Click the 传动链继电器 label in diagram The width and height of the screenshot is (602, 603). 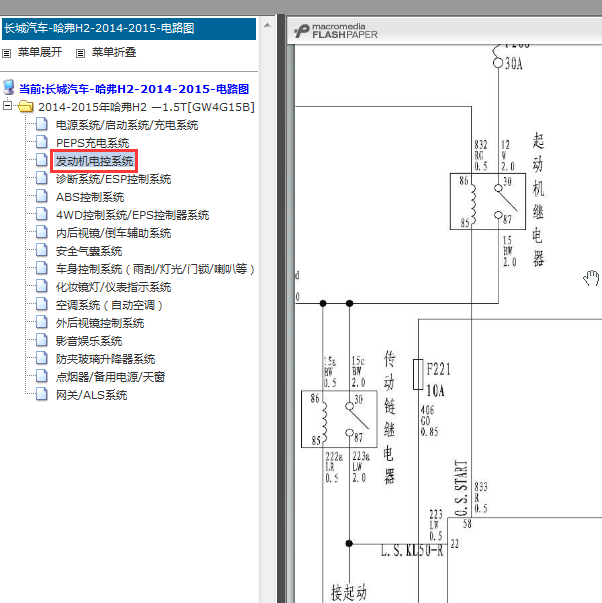click(389, 417)
